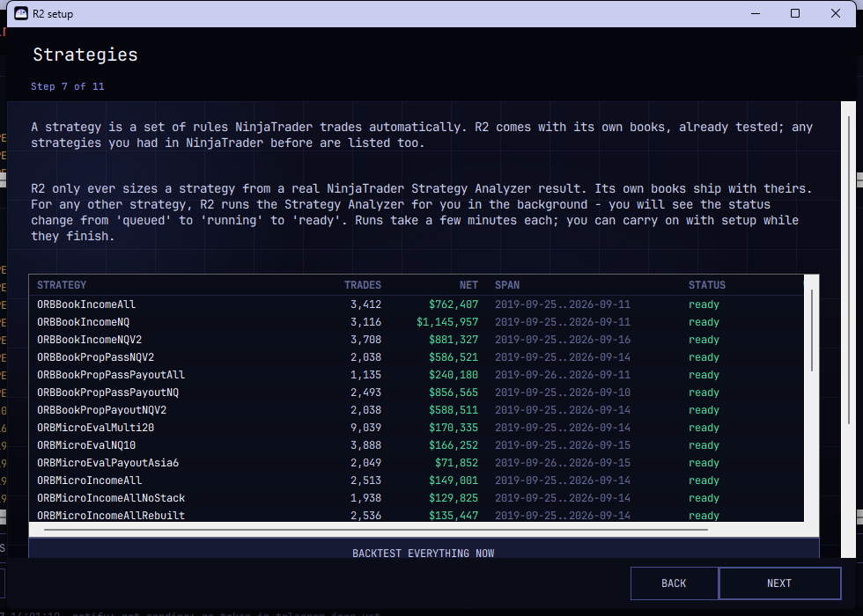Select the ORBMicroIncomeAllNoStack strategy
This screenshot has width=863, height=616.
pos(111,498)
